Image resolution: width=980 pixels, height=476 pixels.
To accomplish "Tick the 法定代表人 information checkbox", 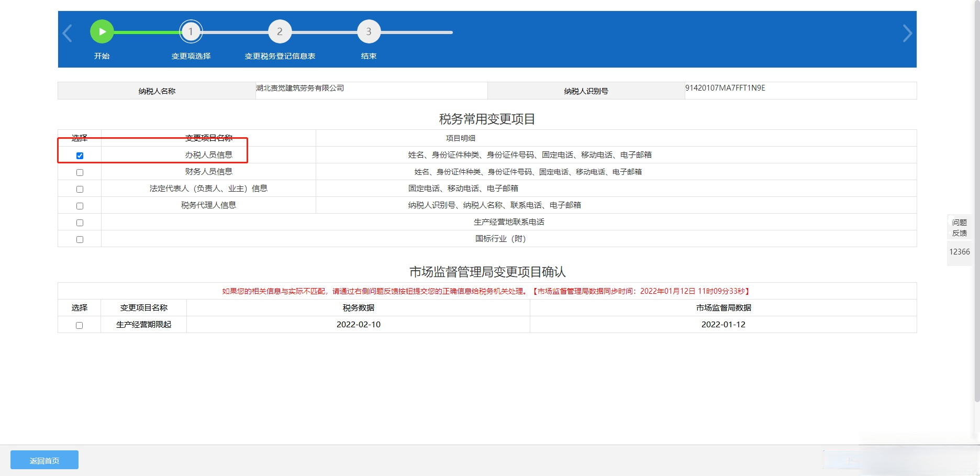I will (x=80, y=189).
